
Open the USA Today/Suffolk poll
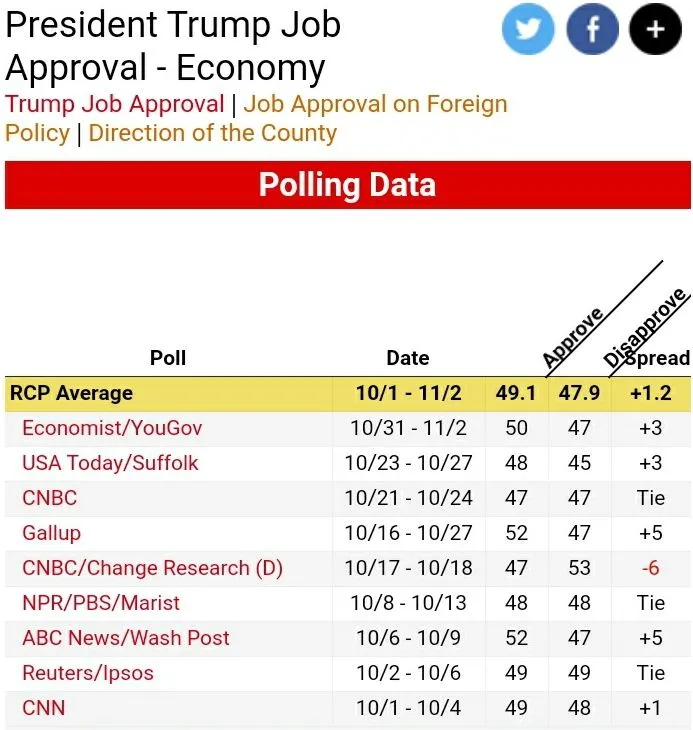[110, 463]
